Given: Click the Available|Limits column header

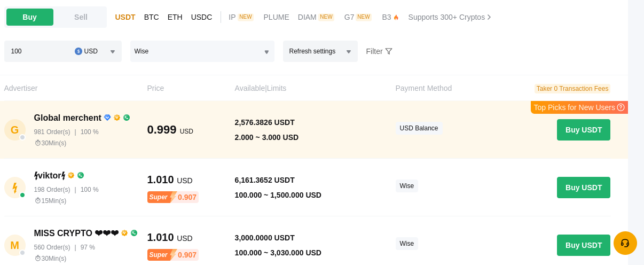Looking at the screenshot, I should [261, 88].
